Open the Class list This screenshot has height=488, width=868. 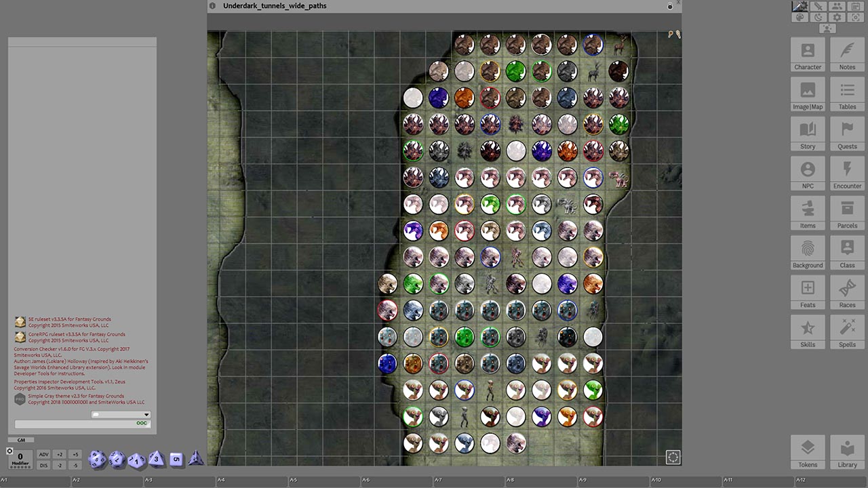(847, 253)
